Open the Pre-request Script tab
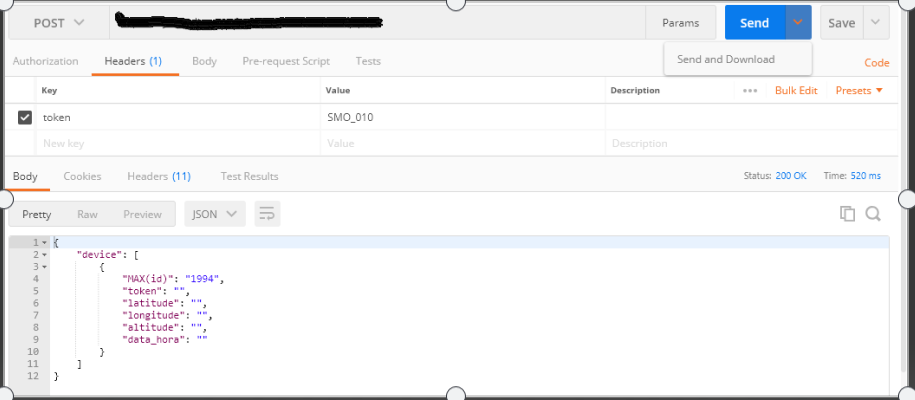 (x=286, y=61)
